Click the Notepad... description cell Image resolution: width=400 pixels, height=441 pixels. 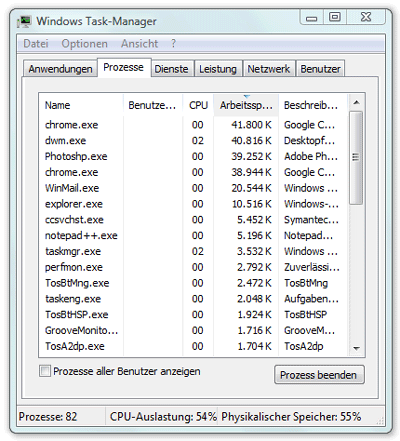click(308, 236)
